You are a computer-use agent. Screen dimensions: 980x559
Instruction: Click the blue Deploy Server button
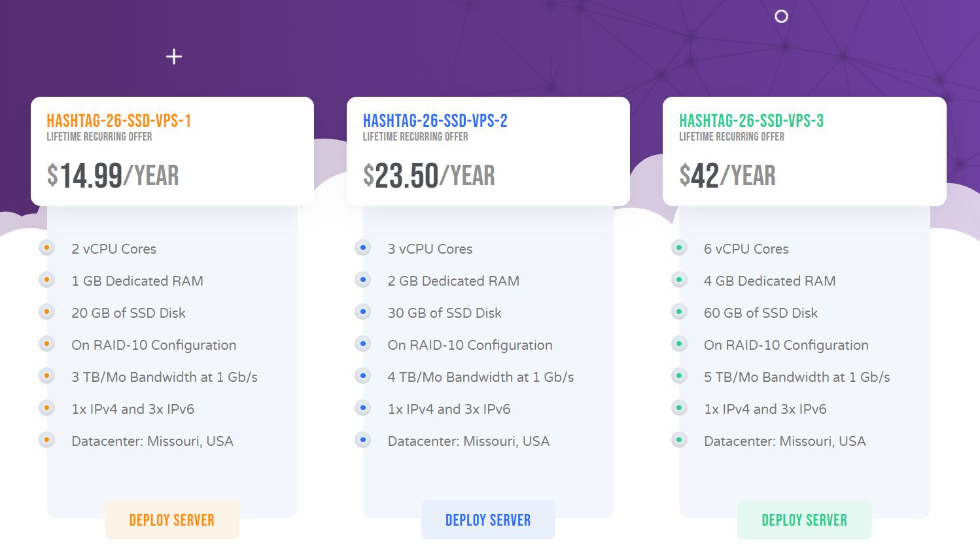pos(488,520)
